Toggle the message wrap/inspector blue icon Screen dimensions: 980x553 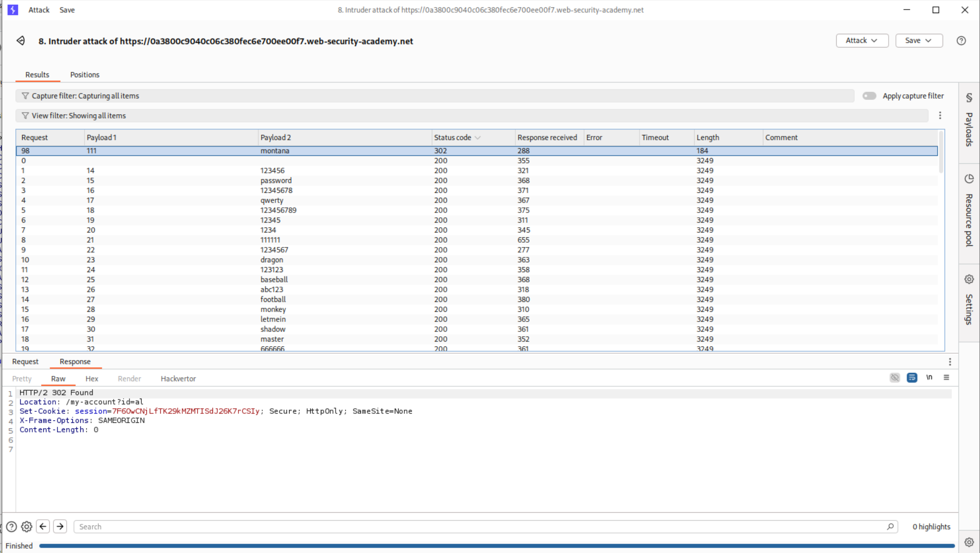coord(912,377)
